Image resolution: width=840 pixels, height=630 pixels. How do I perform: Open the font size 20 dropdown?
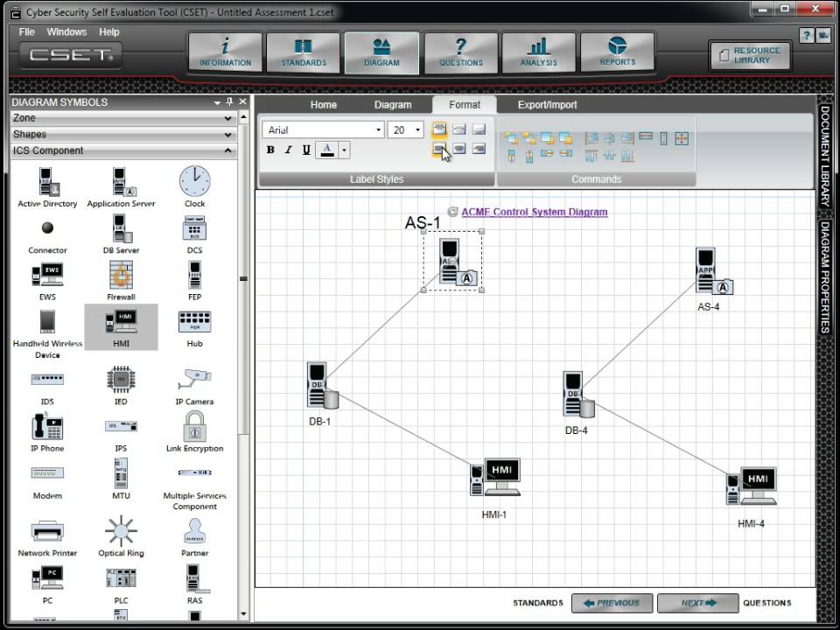(x=418, y=129)
